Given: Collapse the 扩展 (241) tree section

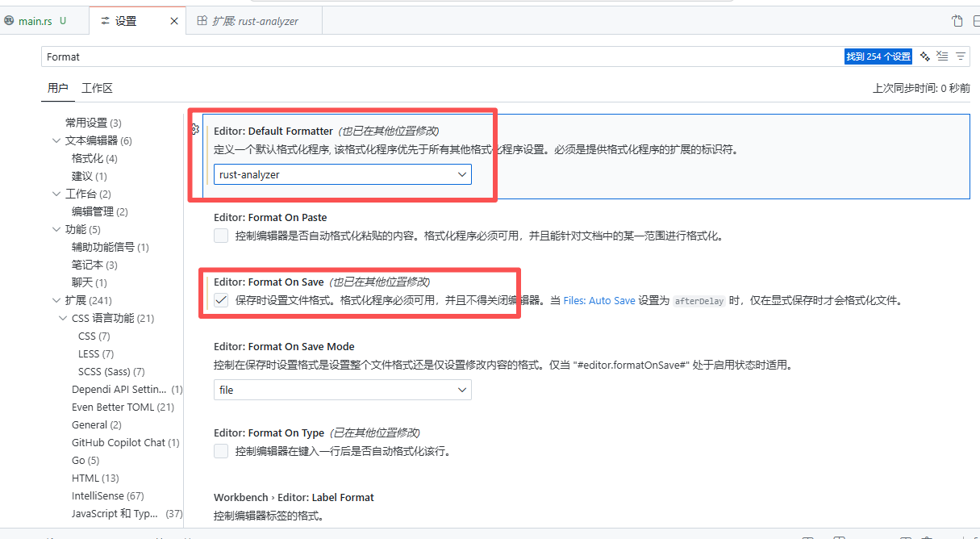Looking at the screenshot, I should pyautogui.click(x=57, y=300).
